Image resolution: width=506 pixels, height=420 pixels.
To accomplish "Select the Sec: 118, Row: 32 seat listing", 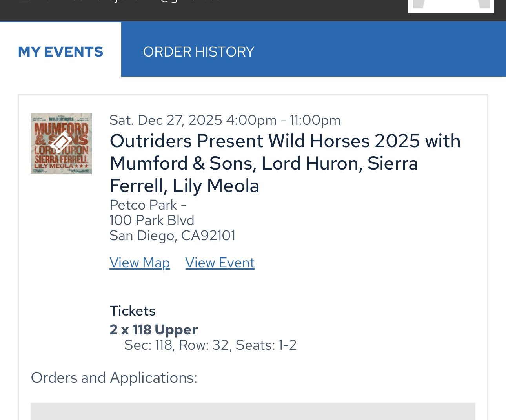I will (x=211, y=345).
